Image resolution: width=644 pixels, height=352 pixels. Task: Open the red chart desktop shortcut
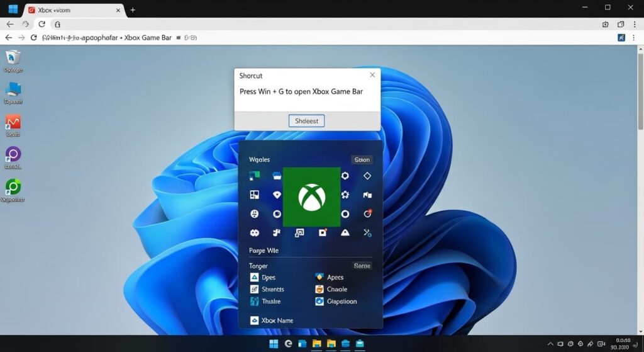coord(13,126)
